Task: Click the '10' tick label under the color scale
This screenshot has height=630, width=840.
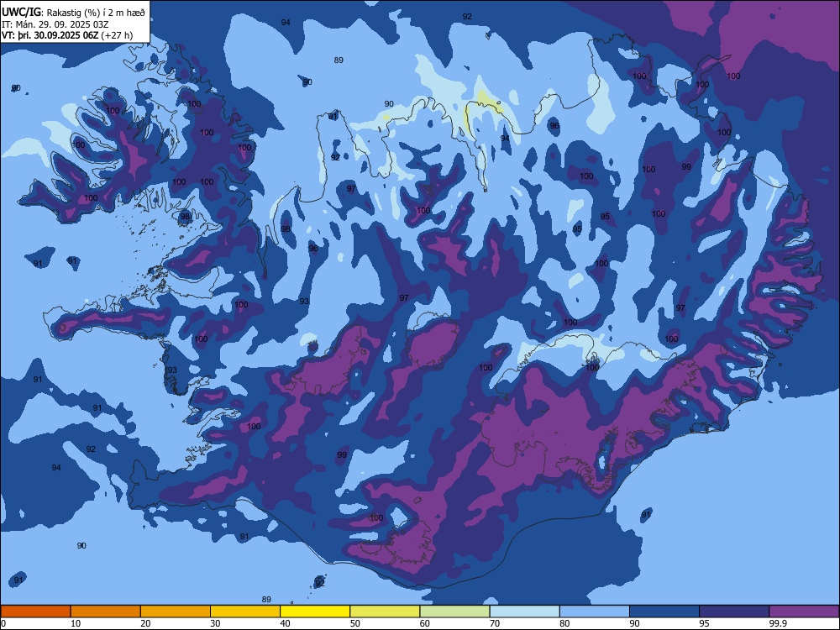Action: pyautogui.click(x=76, y=623)
